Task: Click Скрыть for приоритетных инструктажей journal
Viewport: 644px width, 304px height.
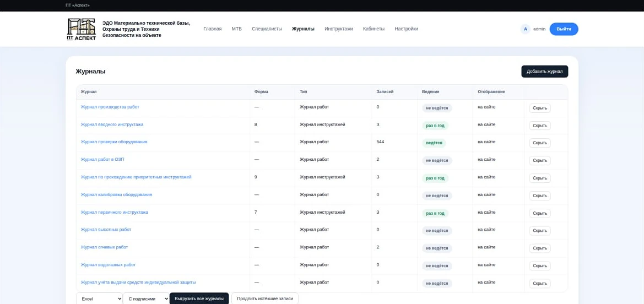Action: click(x=540, y=178)
